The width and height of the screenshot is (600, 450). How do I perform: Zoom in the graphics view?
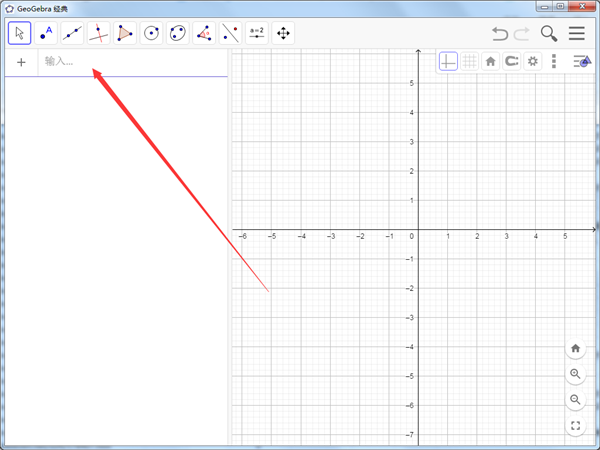point(575,374)
